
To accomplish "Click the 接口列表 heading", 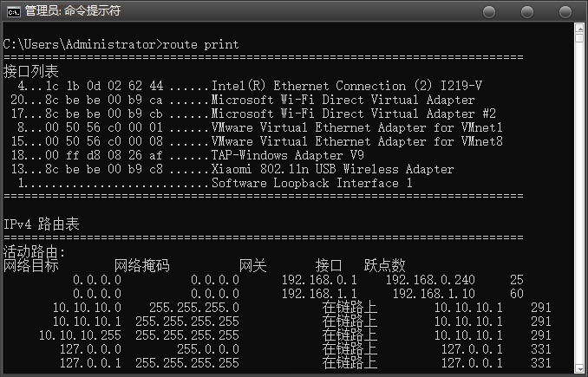I will [x=30, y=72].
